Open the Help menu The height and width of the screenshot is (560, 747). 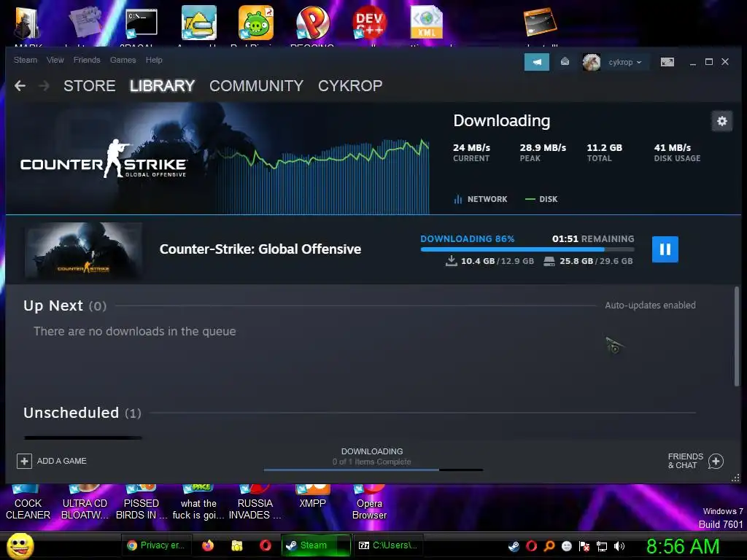(x=154, y=60)
